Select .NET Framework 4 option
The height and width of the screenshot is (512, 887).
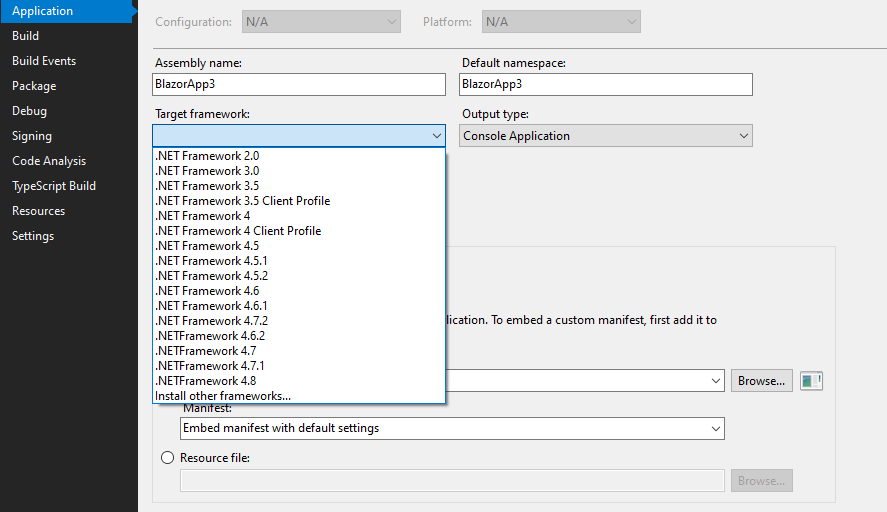(x=299, y=216)
